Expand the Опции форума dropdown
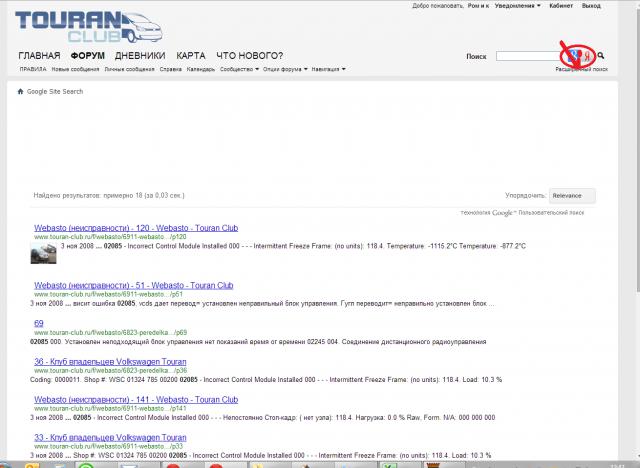Screen dimensions: 640x468 (285, 69)
